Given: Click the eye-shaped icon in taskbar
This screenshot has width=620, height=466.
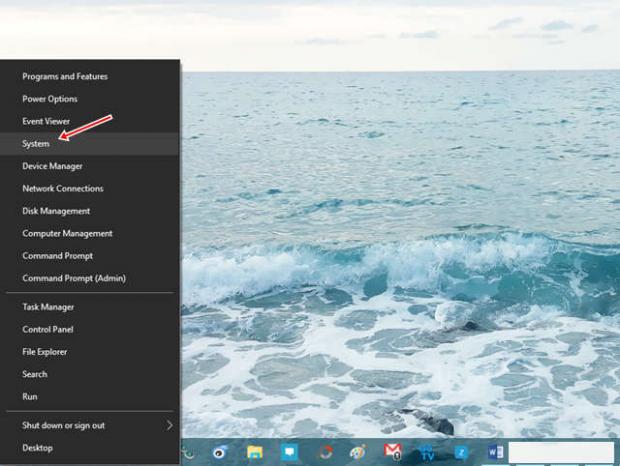Looking at the screenshot, I should [x=220, y=452].
